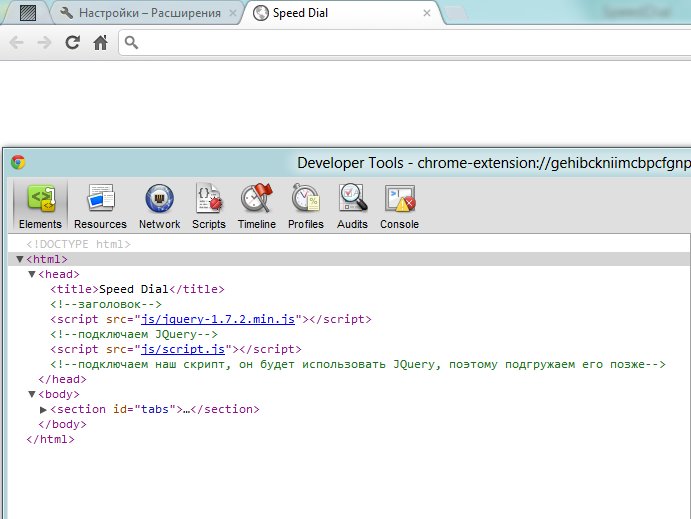Screen dimensions: 691x519
Task: Switch to the Network panel
Action: (160, 206)
